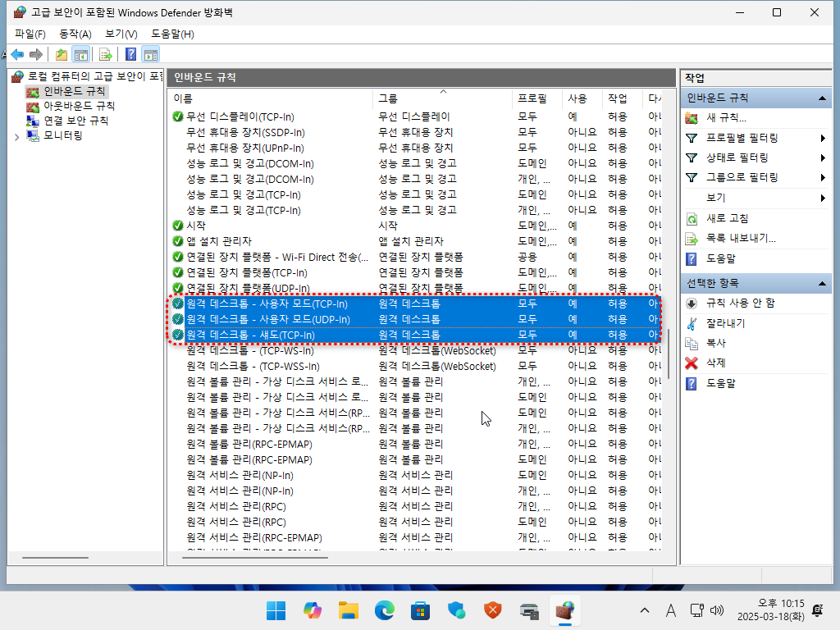840x630 pixels.
Task: Select 인바운드 규칙 in the tree
Action: (x=75, y=91)
